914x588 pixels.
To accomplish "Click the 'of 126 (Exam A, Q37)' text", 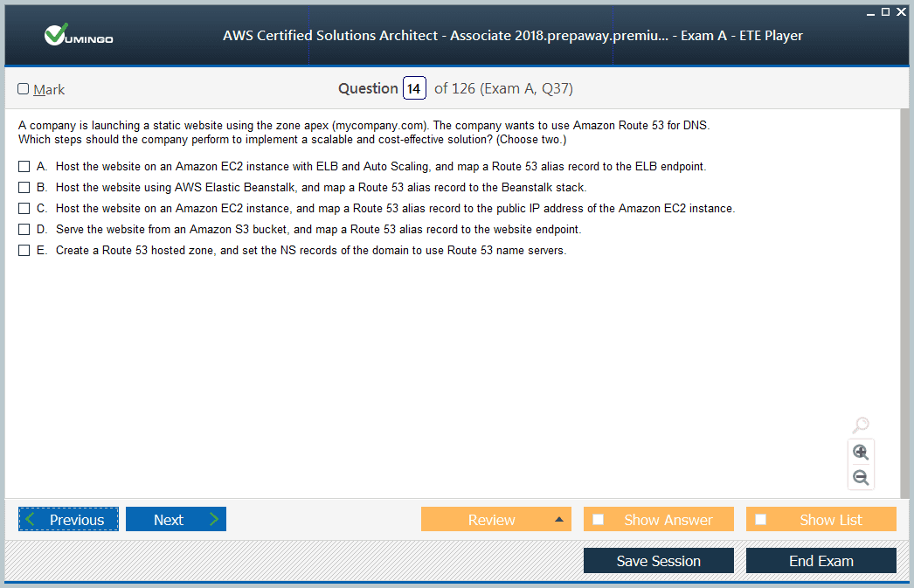I will 503,88.
